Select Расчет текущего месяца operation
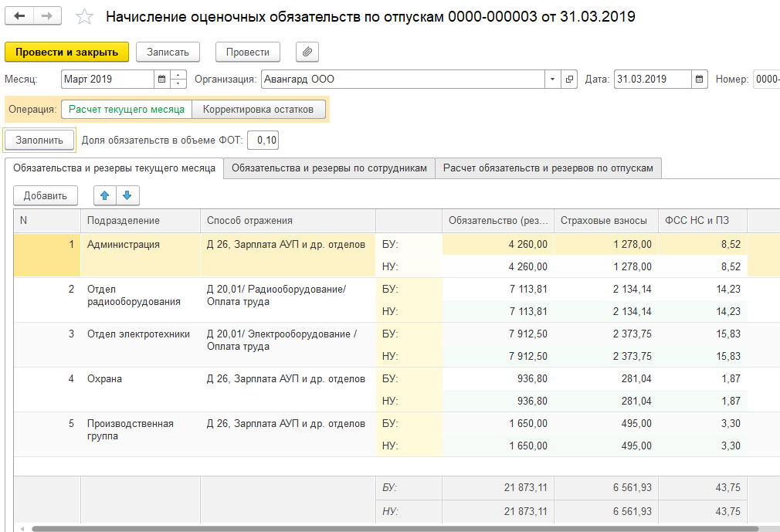Image resolution: width=780 pixels, height=532 pixels. pyautogui.click(x=127, y=109)
